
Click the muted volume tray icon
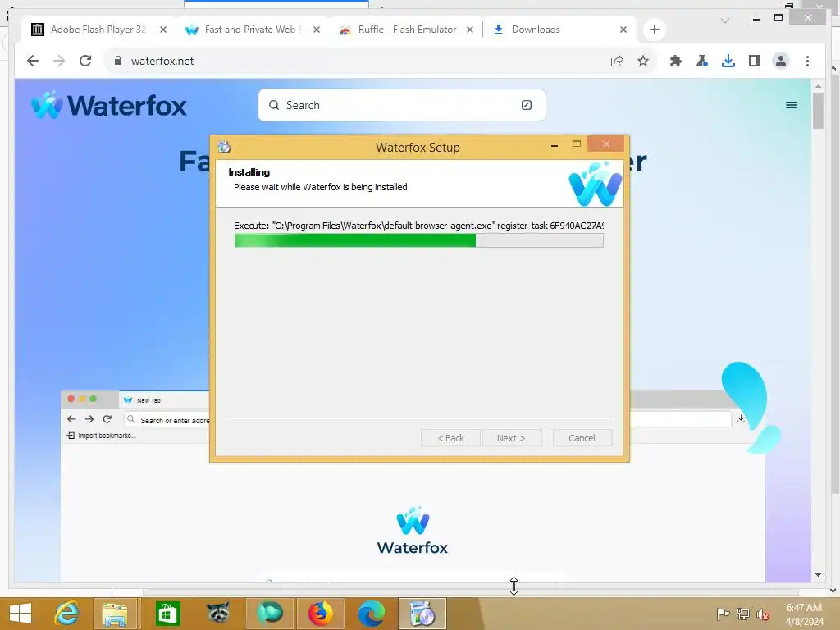point(763,614)
